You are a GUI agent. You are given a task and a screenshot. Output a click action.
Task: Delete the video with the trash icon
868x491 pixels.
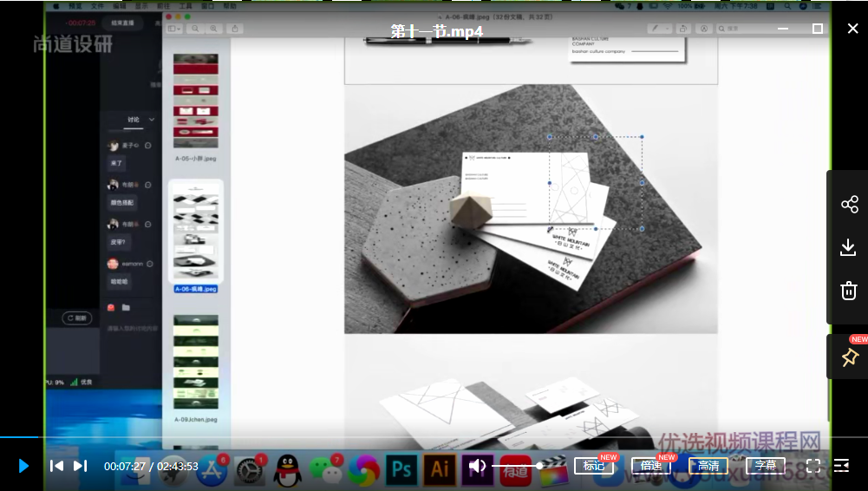tap(849, 291)
